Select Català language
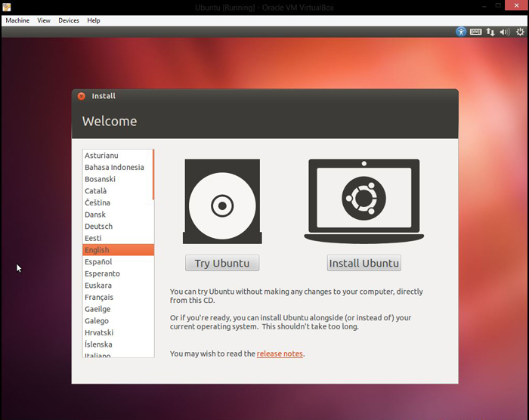Screen dimensions: 529x420 (117, 191)
